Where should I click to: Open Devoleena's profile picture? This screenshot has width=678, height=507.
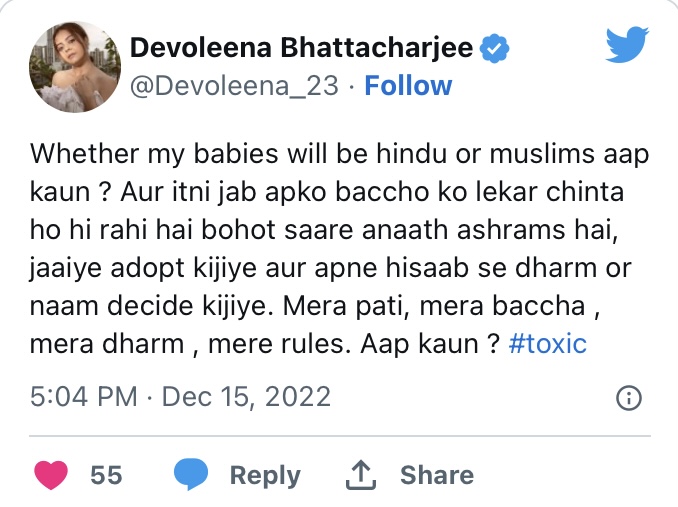coord(72,66)
